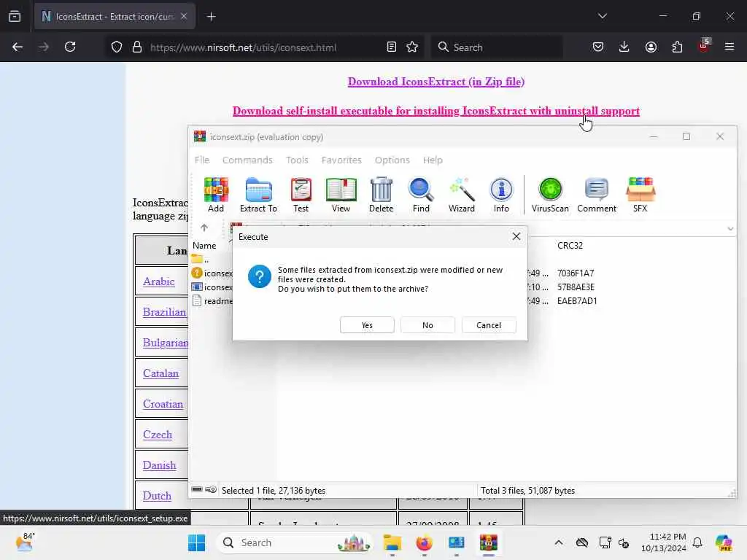
Task: Open the Comment tool
Action: 597,194
